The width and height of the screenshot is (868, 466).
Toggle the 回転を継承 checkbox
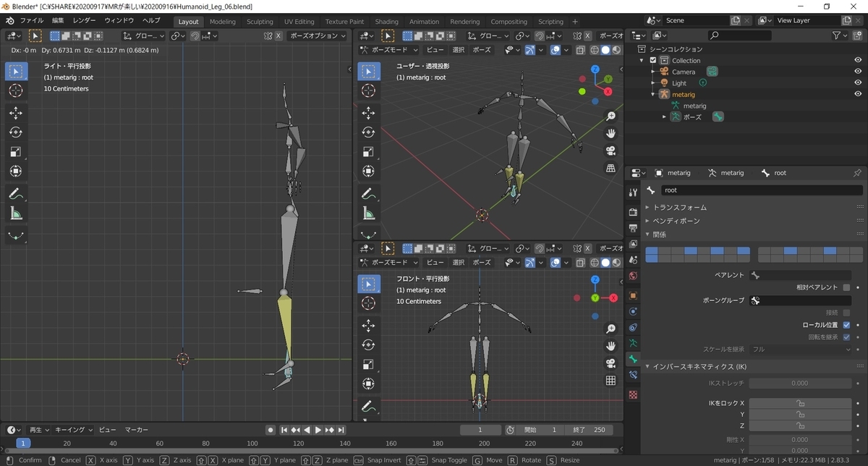[x=846, y=337]
